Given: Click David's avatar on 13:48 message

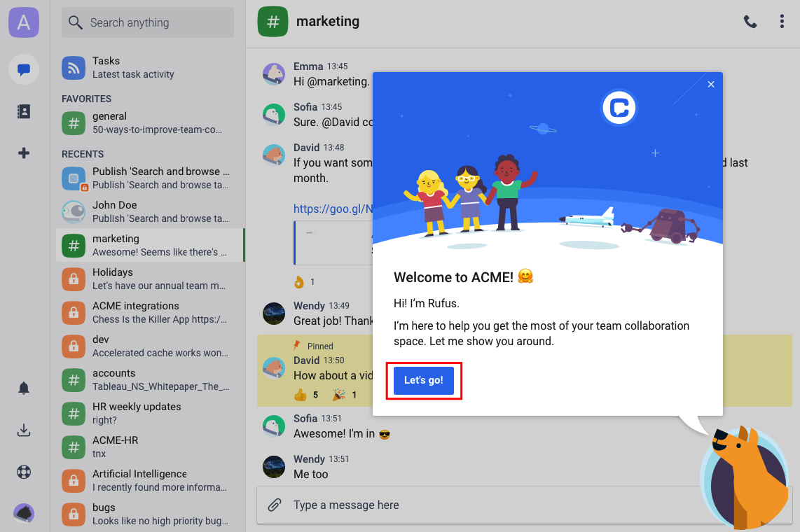Looking at the screenshot, I should click(x=274, y=155).
